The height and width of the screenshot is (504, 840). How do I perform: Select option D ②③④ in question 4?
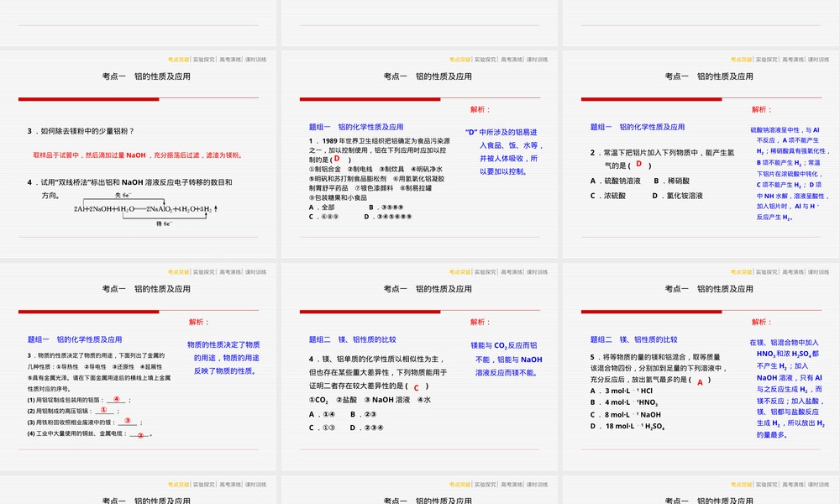tap(366, 428)
